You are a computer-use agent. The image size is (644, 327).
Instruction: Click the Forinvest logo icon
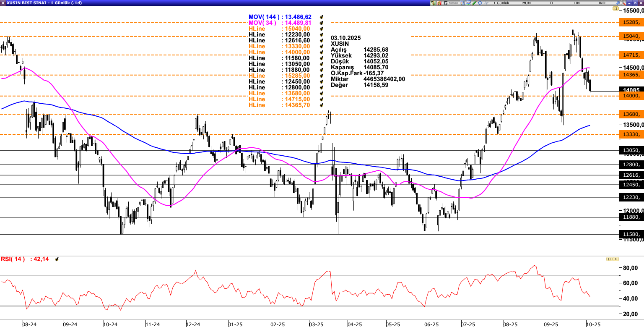pyautogui.click(x=451, y=3)
